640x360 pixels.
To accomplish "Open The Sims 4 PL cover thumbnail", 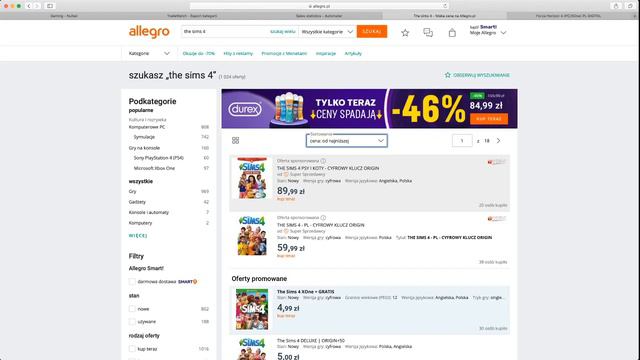I will (x=252, y=236).
